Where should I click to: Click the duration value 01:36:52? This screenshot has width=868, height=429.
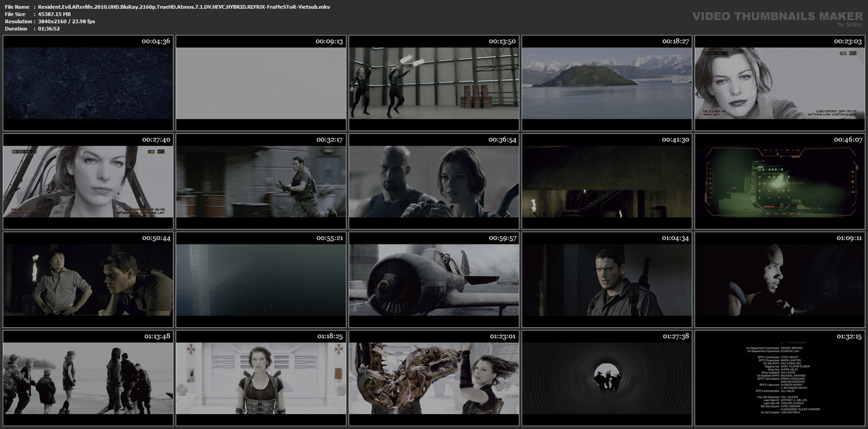click(x=49, y=29)
